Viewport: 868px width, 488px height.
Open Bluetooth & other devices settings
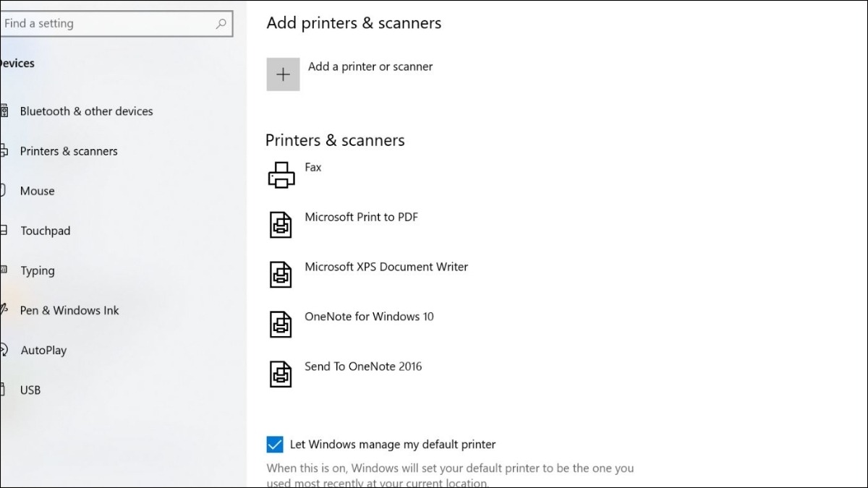tap(87, 111)
